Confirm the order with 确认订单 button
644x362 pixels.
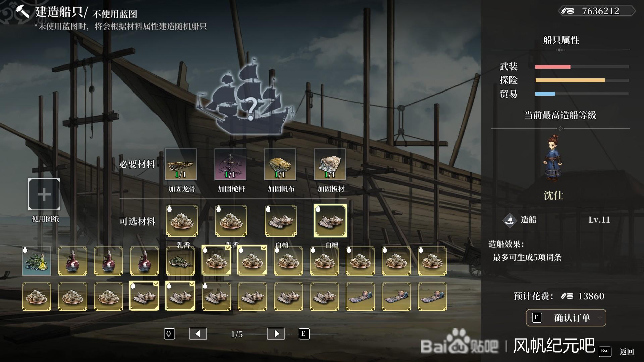(566, 318)
